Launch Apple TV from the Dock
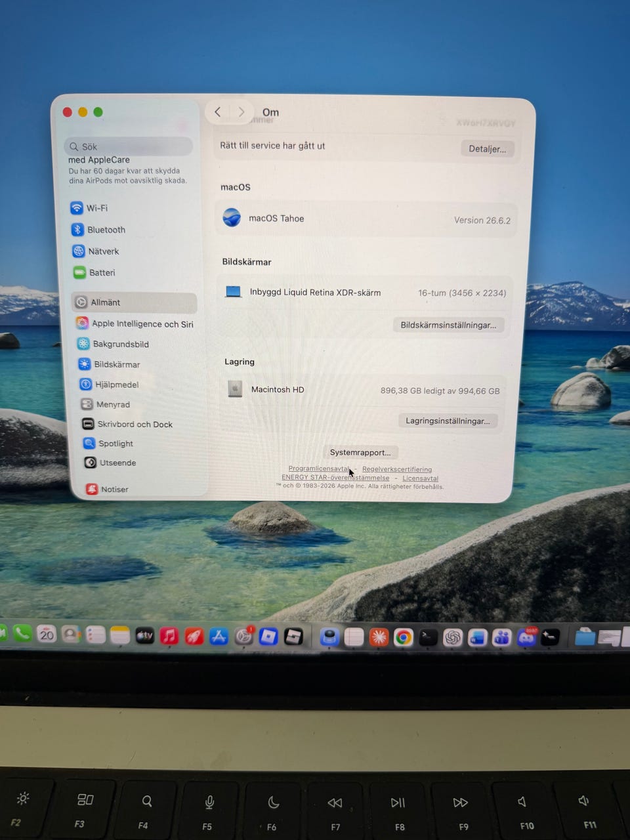 (144, 635)
